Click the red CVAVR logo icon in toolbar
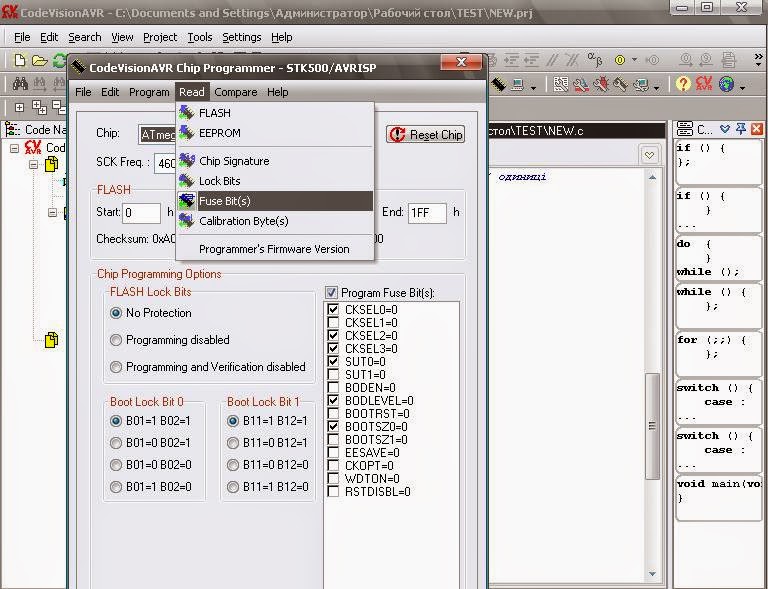The width and height of the screenshot is (768, 589). pyautogui.click(x=703, y=84)
